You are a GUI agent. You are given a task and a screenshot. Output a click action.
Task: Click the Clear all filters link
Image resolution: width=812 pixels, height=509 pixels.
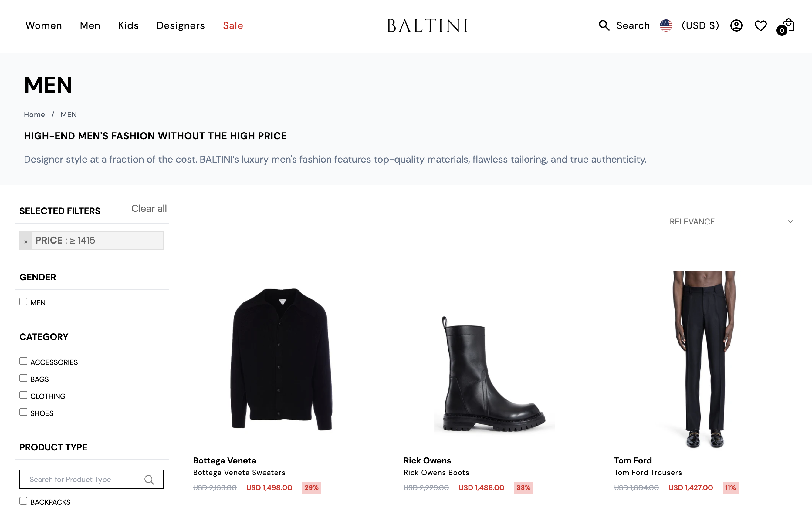[x=149, y=208]
